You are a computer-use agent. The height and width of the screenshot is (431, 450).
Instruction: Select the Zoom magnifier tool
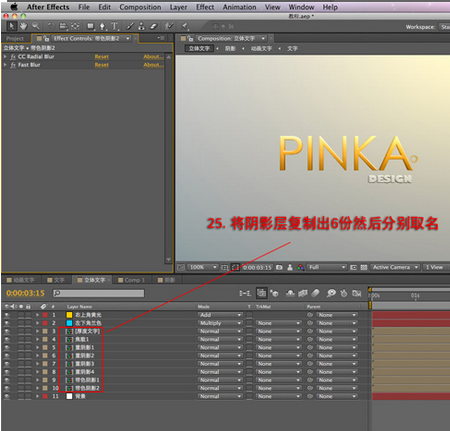pyautogui.click(x=36, y=26)
